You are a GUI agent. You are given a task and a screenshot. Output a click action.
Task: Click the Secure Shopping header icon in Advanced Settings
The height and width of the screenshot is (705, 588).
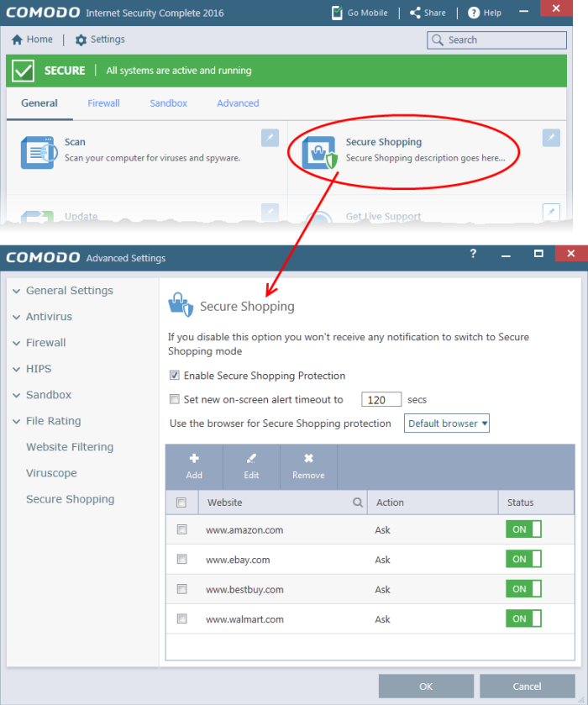click(181, 304)
